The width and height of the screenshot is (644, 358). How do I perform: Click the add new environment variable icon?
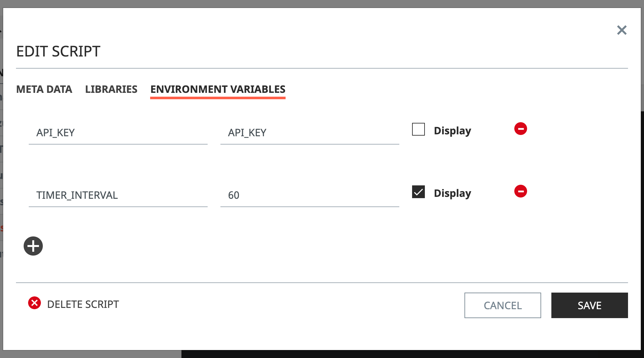34,246
